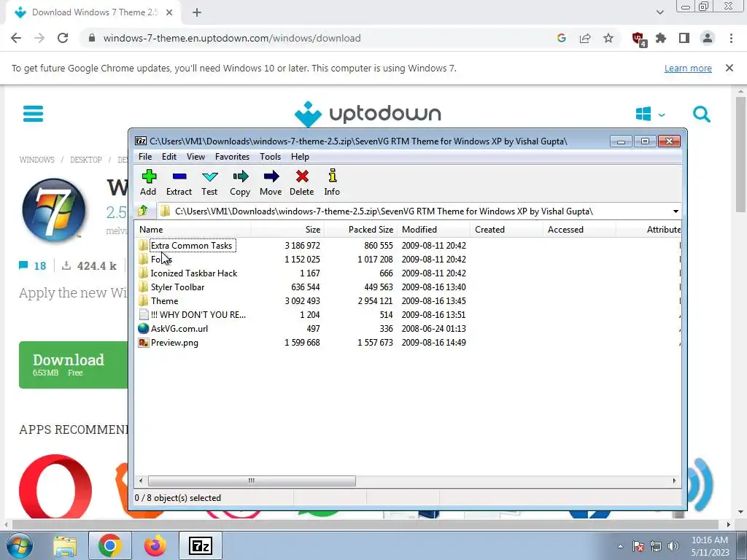Sort by Created column header
747x560 pixels.
coord(506,230)
